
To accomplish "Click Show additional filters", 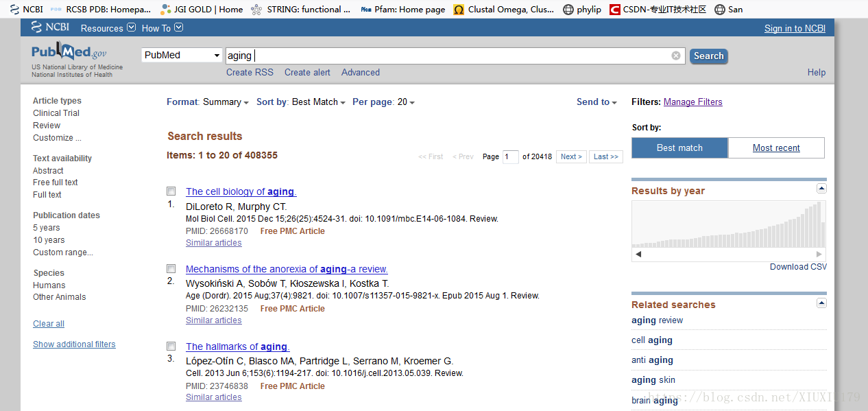I will 74,344.
